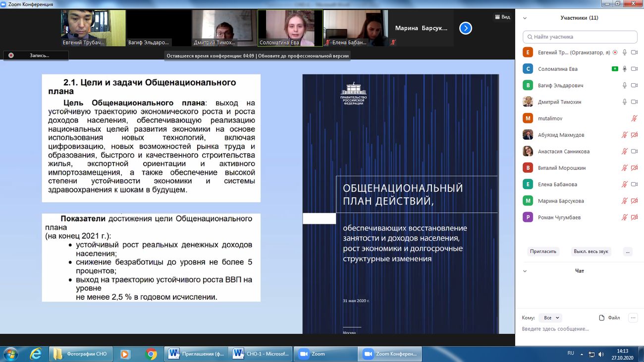
Task: Switch to СНО-1 Word taskbar window
Action: tap(261, 354)
